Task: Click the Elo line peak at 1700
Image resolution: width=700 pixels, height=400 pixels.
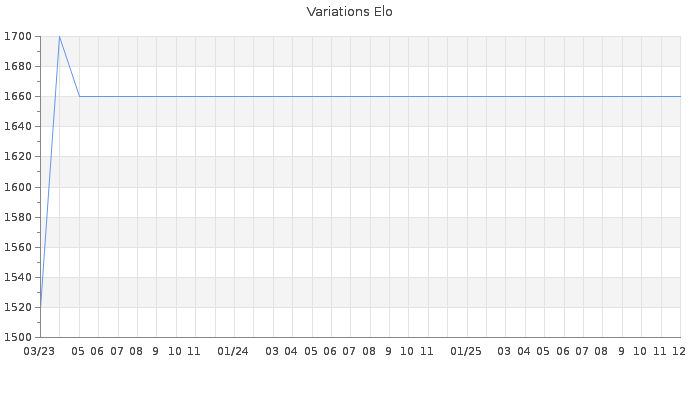Action: pos(59,37)
